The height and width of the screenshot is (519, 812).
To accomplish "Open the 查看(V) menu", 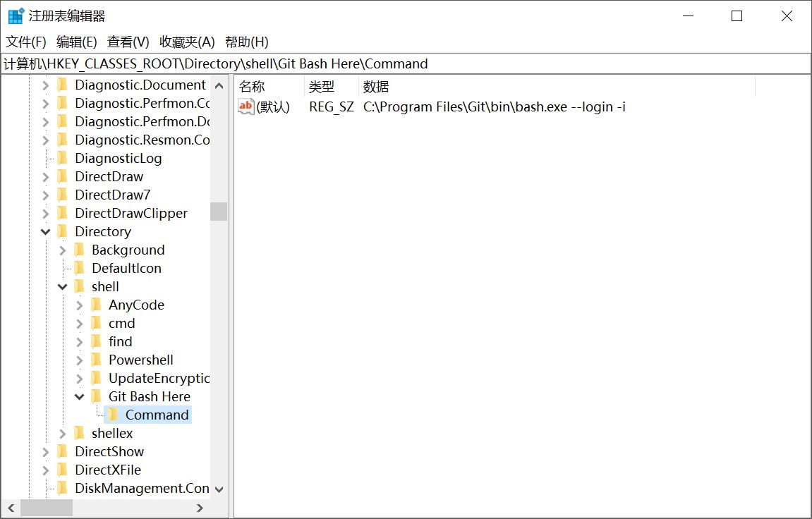I will point(128,42).
